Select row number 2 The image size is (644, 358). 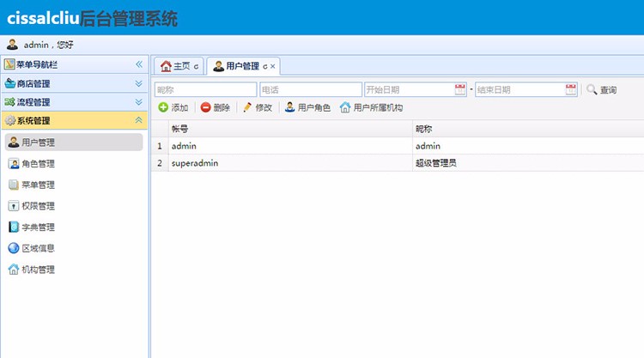[160, 163]
